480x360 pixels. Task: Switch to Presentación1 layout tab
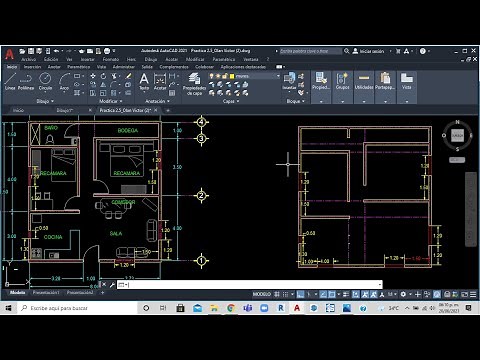[46, 293]
